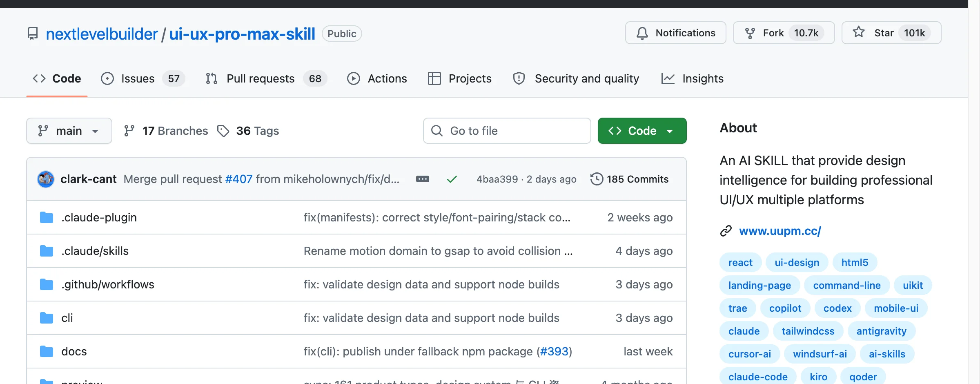Click the cursor-ai topic tag
The height and width of the screenshot is (384, 980).
point(750,354)
